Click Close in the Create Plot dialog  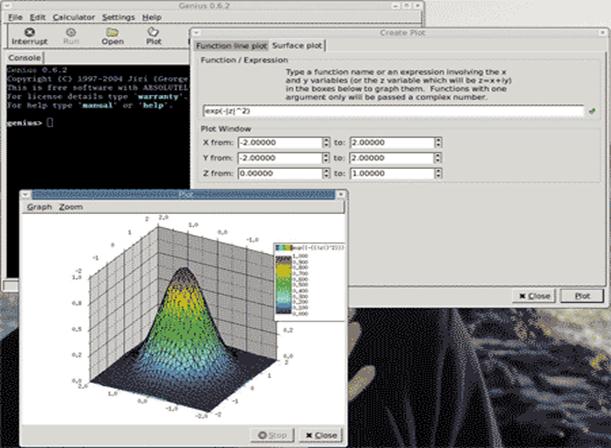point(534,296)
